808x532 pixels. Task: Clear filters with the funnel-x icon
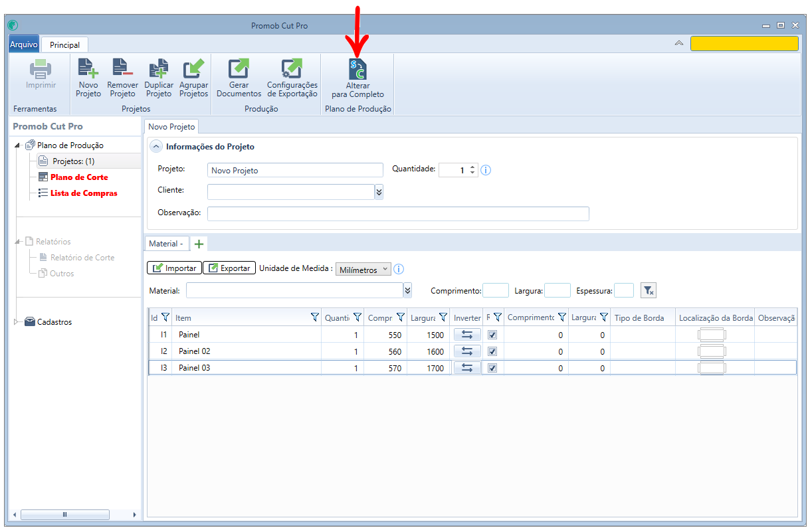[x=649, y=290]
